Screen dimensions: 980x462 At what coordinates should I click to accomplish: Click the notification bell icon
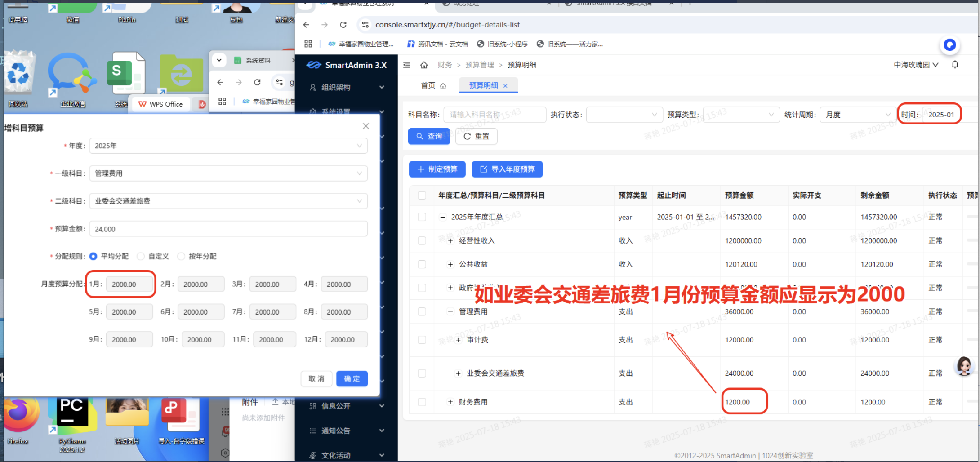[955, 65]
